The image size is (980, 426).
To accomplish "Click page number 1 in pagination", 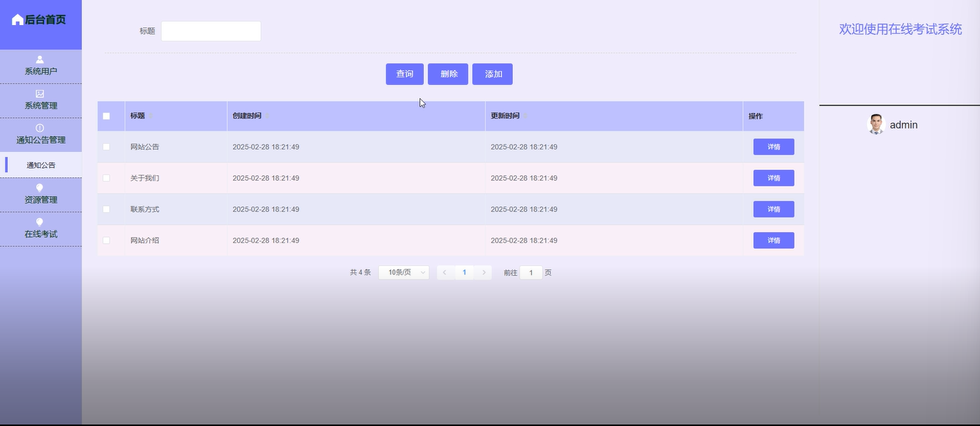I will point(464,273).
